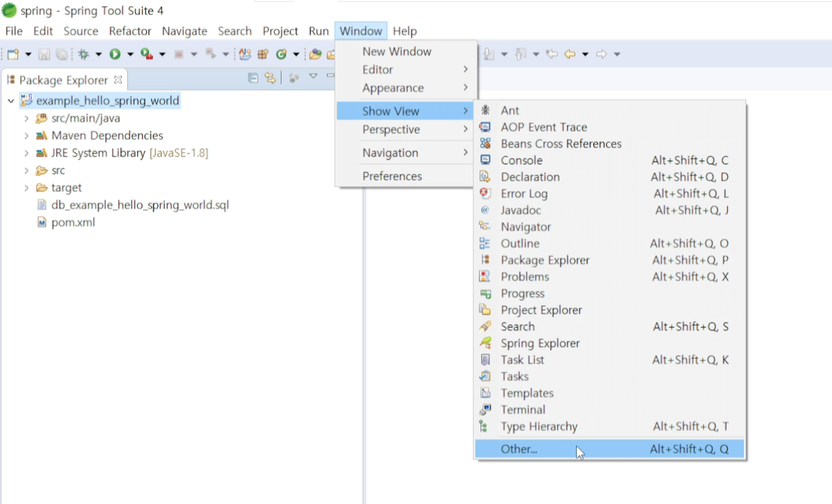The image size is (832, 504).
Task: Click the Last Edit Location arrow icon
Action: [552, 54]
